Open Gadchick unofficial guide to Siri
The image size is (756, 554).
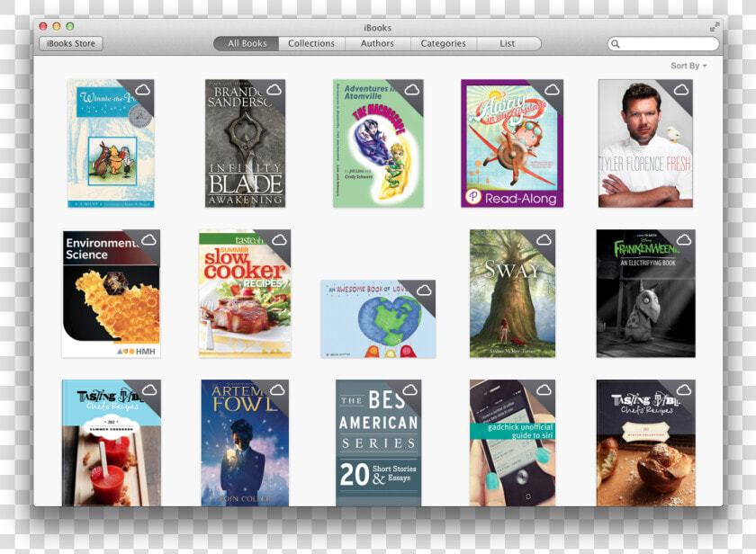[512, 442]
